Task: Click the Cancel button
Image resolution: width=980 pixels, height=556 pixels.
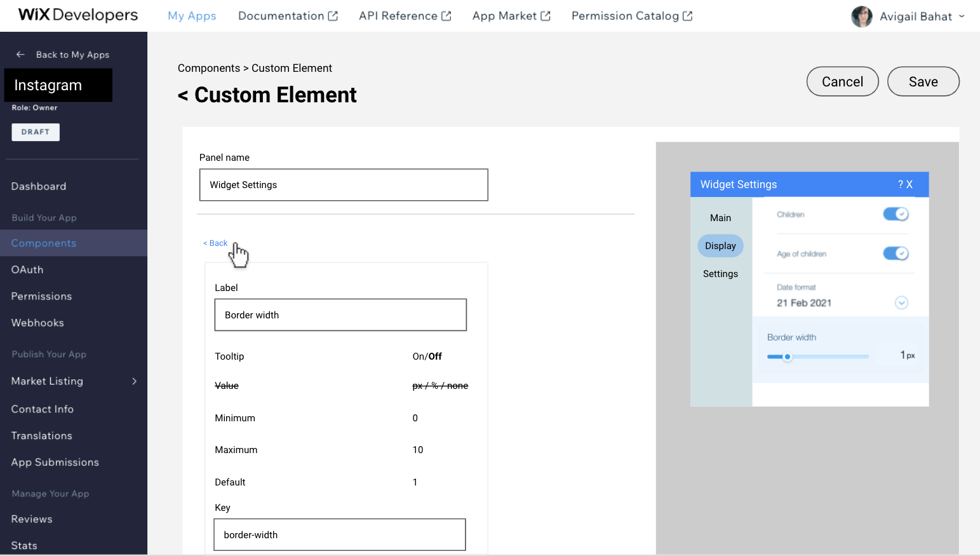Action: 842,81
